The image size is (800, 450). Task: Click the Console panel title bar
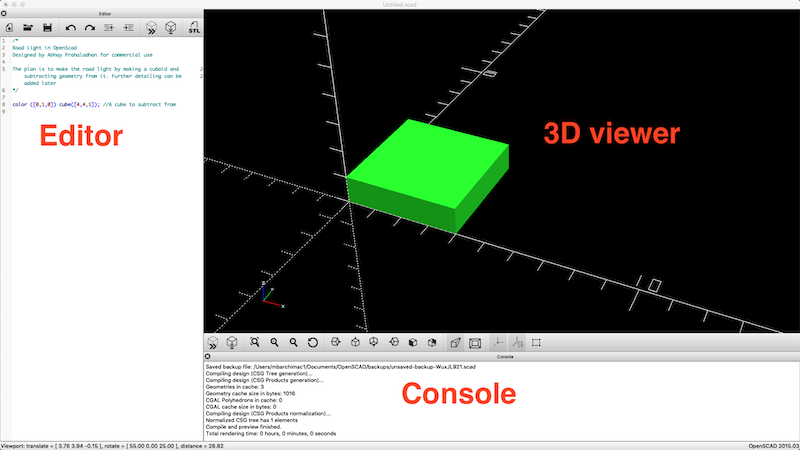[502, 356]
